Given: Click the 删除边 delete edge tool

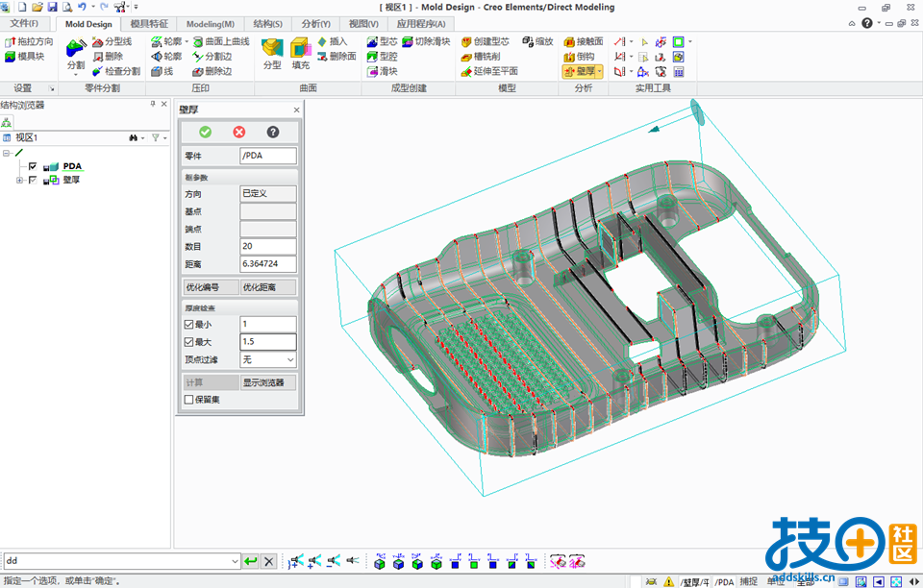Looking at the screenshot, I should pyautogui.click(x=212, y=71).
